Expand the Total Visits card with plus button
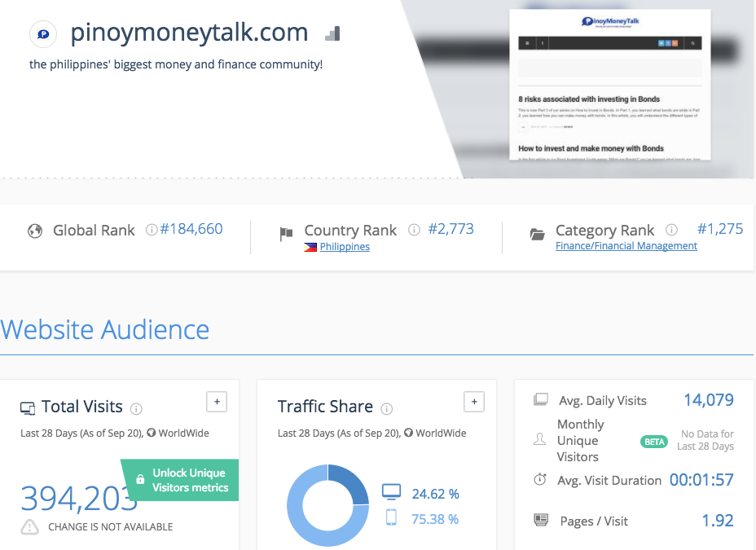 (217, 402)
